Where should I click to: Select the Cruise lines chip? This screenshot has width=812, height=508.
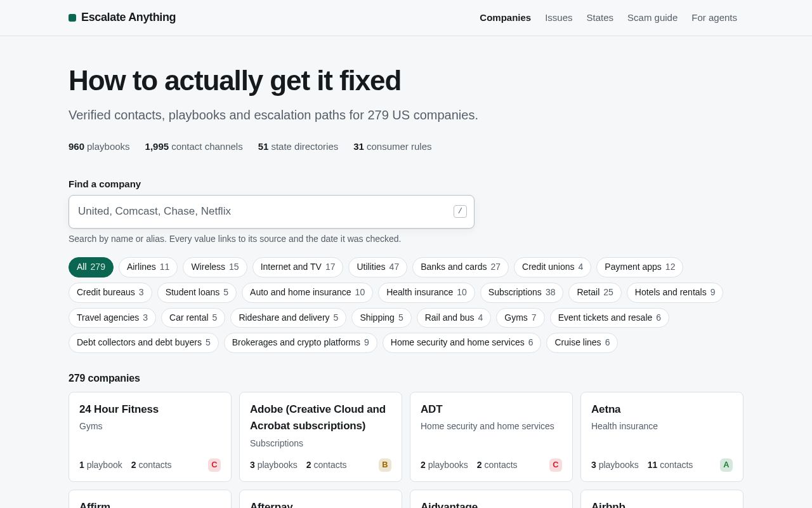[582, 343]
